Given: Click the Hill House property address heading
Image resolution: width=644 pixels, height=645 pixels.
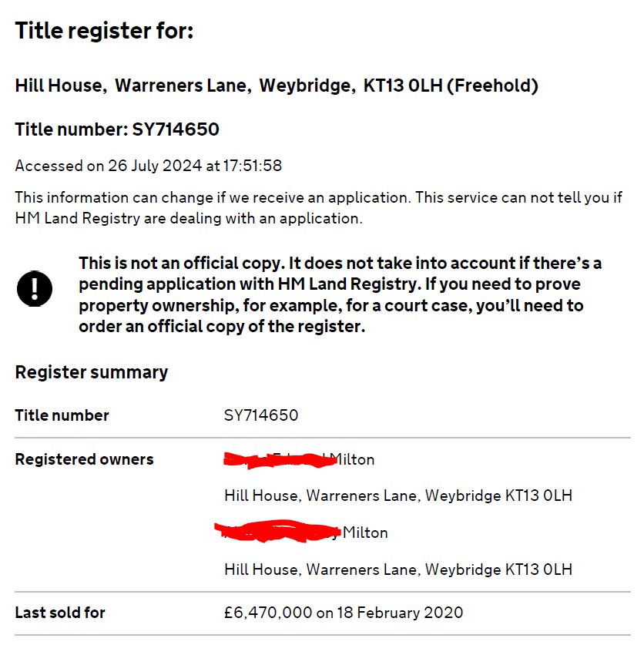Looking at the screenshot, I should tap(276, 86).
